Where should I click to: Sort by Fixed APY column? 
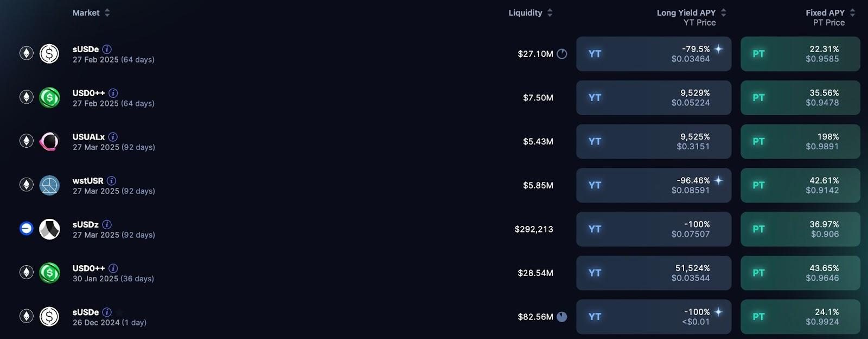(x=852, y=12)
